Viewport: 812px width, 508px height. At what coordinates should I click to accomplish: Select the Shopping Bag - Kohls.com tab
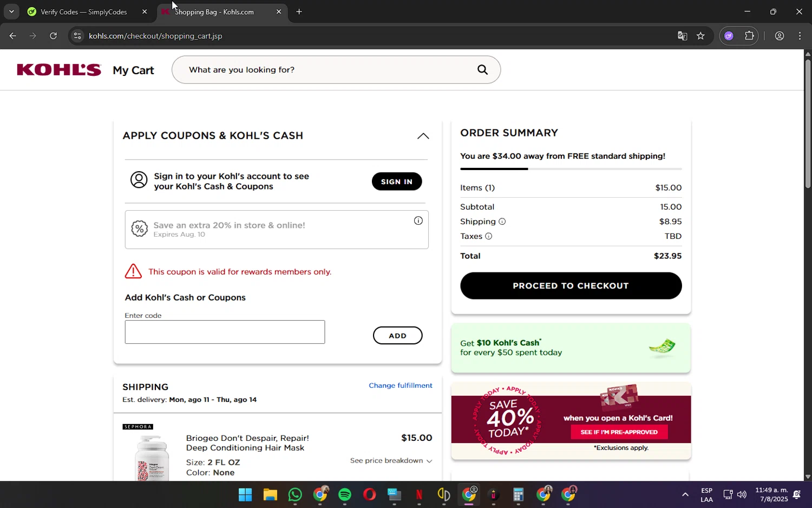pyautogui.click(x=222, y=11)
